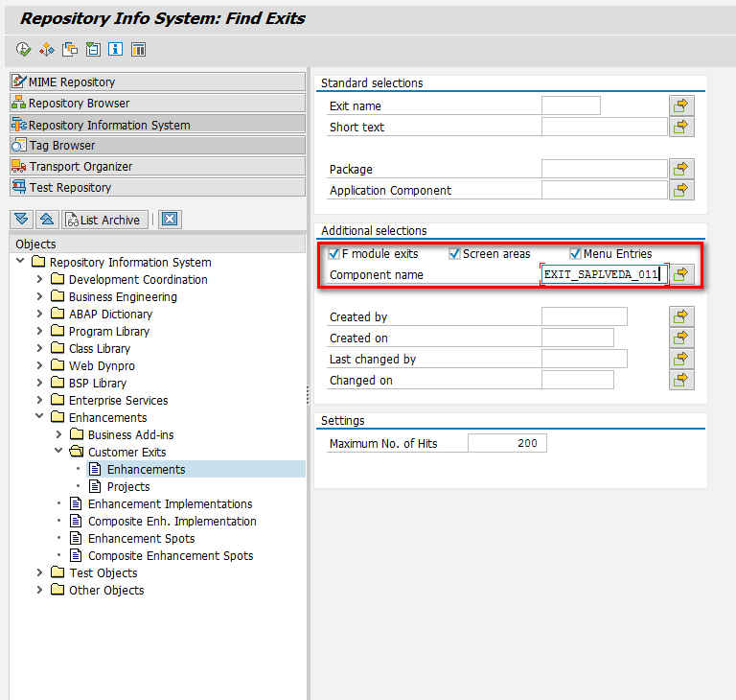Screen dimensions: 736x700
Task: Click the Component name input field
Action: pos(604,274)
